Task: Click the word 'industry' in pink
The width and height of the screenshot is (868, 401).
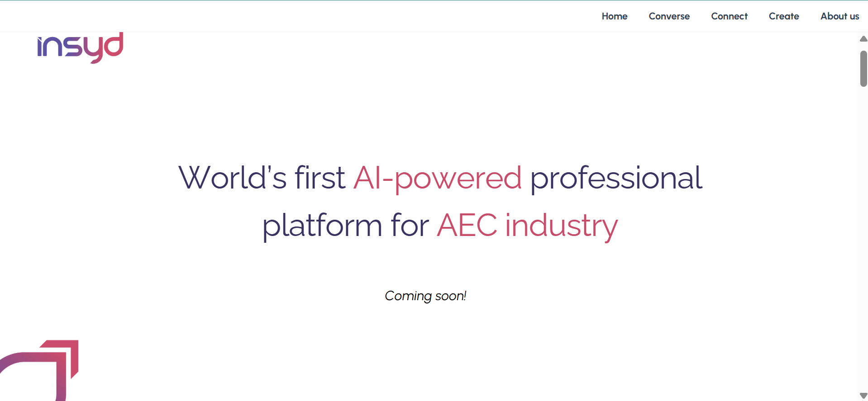Action: [561, 226]
